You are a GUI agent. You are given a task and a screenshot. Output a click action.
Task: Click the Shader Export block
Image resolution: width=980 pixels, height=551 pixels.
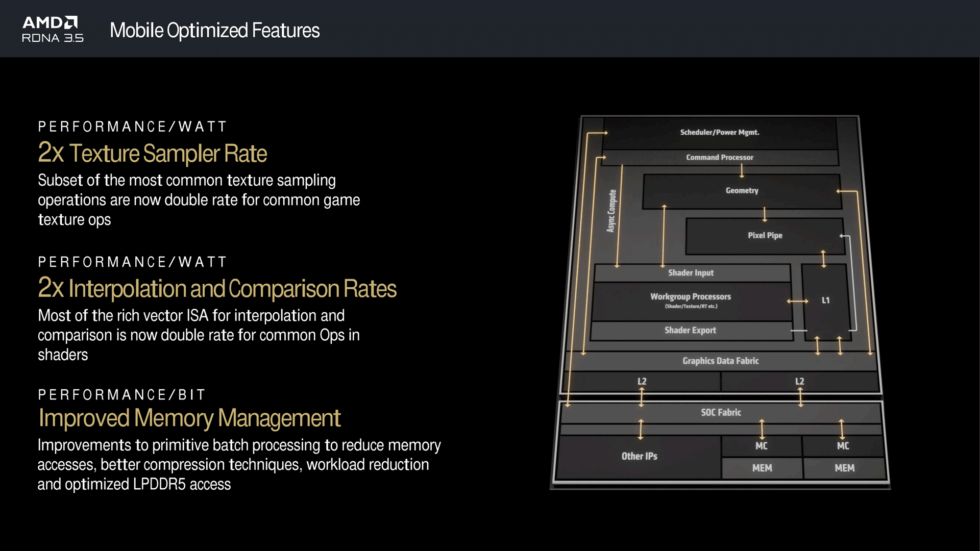coord(690,331)
